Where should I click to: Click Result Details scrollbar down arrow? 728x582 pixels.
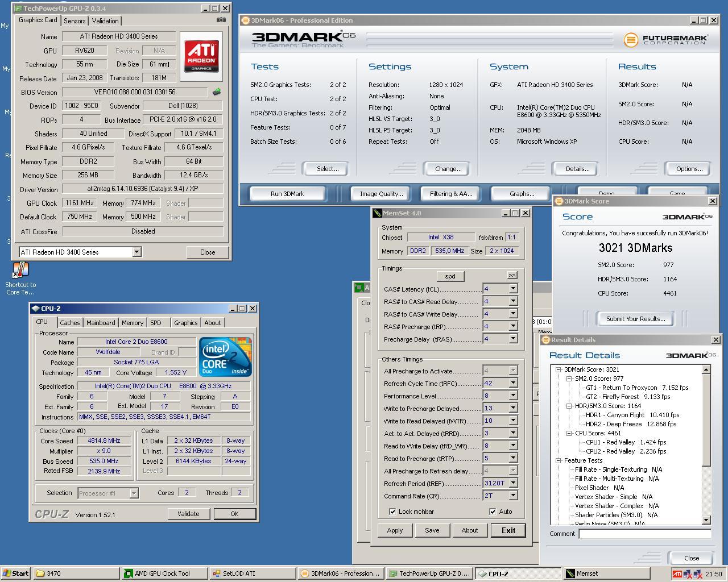click(706, 519)
